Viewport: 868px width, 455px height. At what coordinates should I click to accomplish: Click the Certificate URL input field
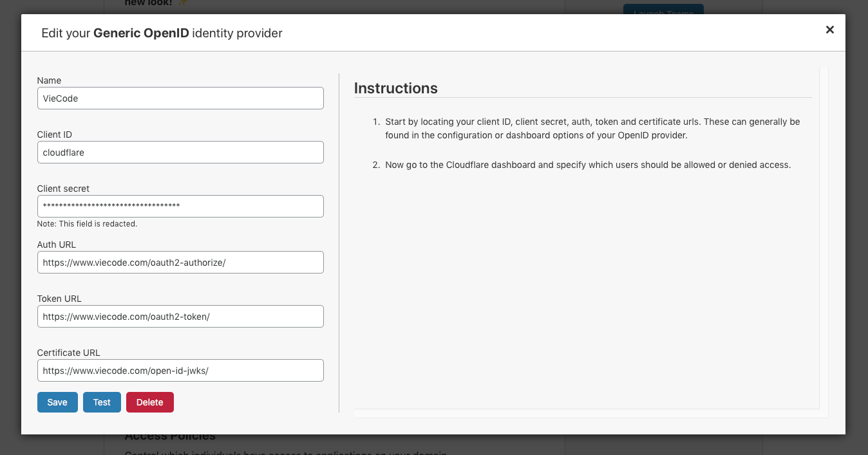pos(180,371)
